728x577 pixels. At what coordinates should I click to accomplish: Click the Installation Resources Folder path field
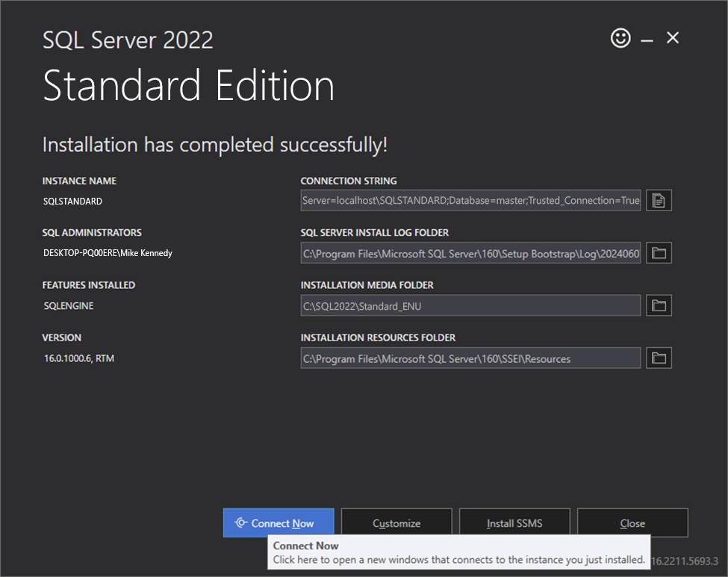(470, 358)
